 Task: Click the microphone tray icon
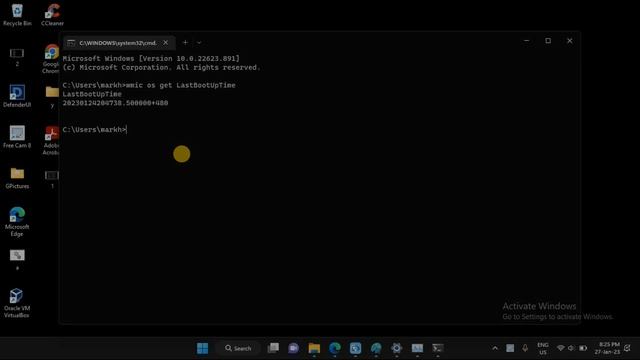525,348
